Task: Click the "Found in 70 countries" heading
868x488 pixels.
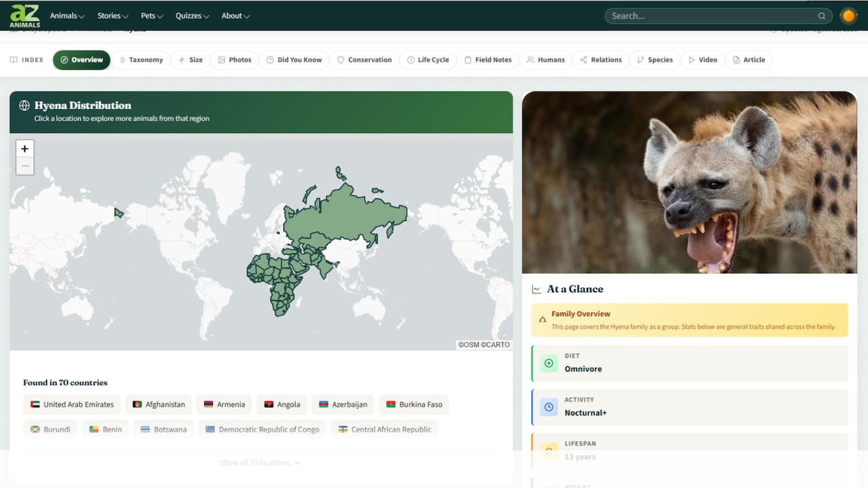Action: click(65, 383)
